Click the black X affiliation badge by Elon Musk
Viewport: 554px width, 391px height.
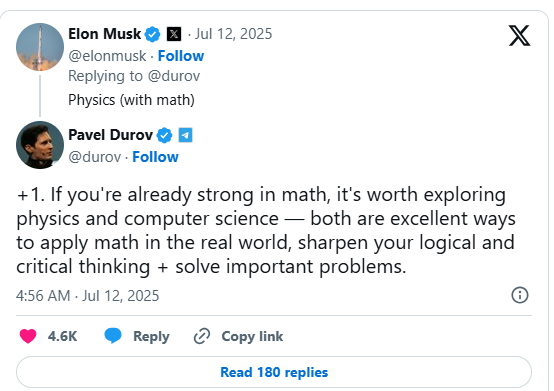pyautogui.click(x=174, y=34)
